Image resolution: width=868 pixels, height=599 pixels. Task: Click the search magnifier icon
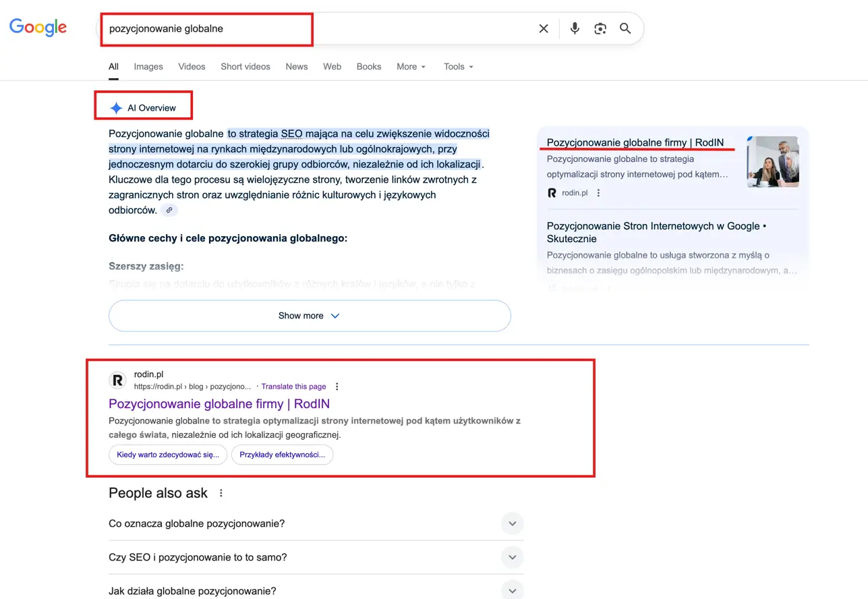pos(625,28)
